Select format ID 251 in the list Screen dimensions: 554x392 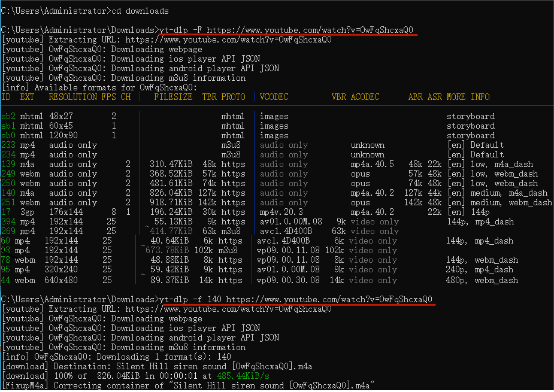coord(8,202)
